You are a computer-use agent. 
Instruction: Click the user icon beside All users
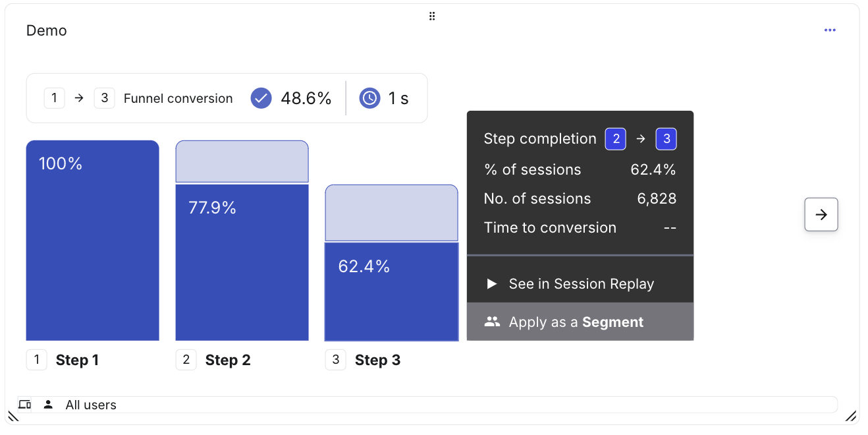48,405
